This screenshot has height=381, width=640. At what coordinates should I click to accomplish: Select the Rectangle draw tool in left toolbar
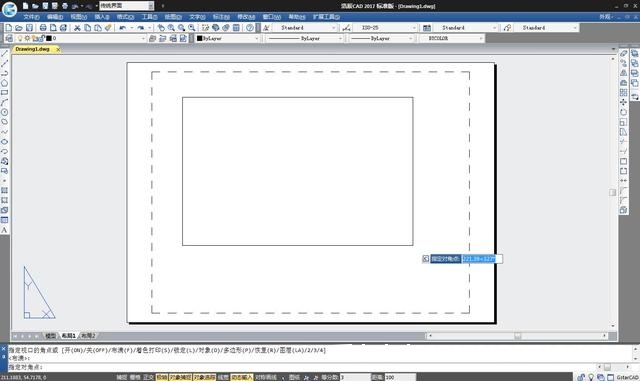click(x=4, y=93)
